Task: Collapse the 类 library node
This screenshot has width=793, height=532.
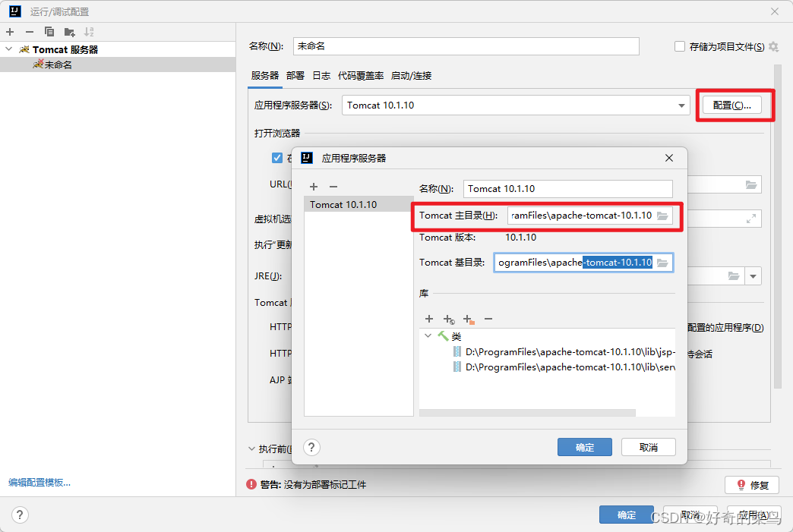Action: click(x=428, y=336)
